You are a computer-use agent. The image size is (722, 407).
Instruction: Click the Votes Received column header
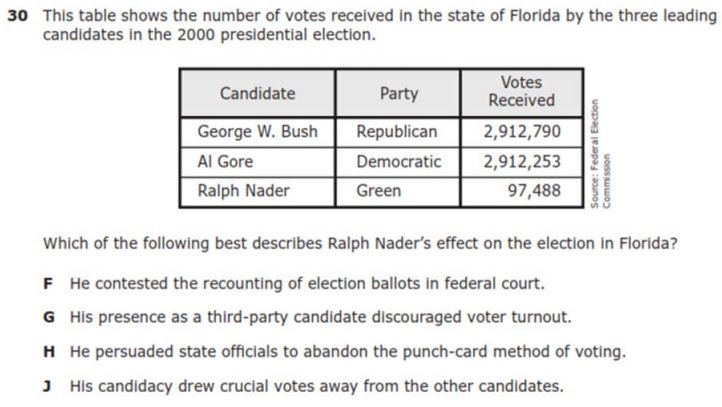point(522,93)
